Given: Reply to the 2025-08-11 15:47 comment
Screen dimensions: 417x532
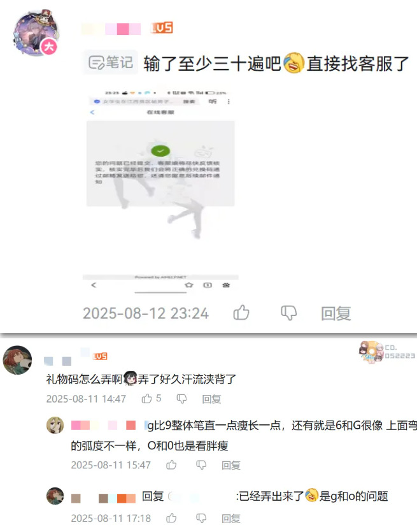Looking at the screenshot, I should point(231,465).
